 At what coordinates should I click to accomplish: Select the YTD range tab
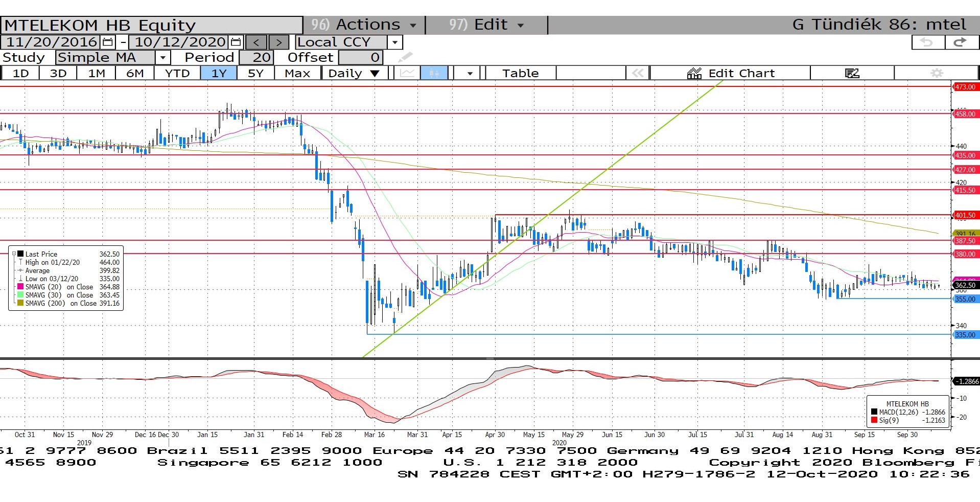click(x=177, y=73)
